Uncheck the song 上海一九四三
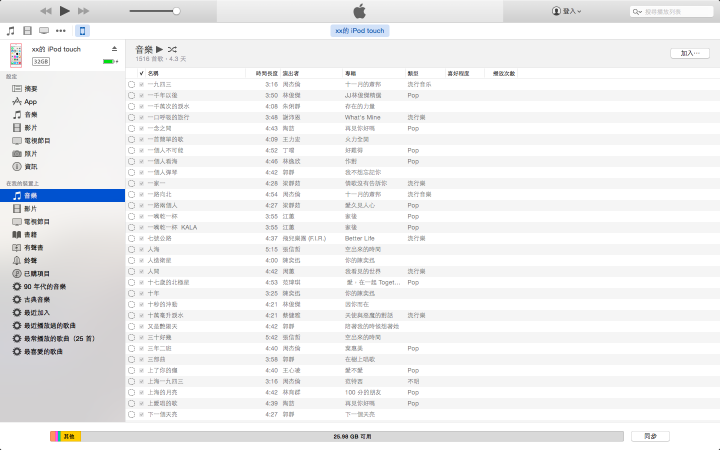Viewport: 720px width, 450px height. coord(141,382)
